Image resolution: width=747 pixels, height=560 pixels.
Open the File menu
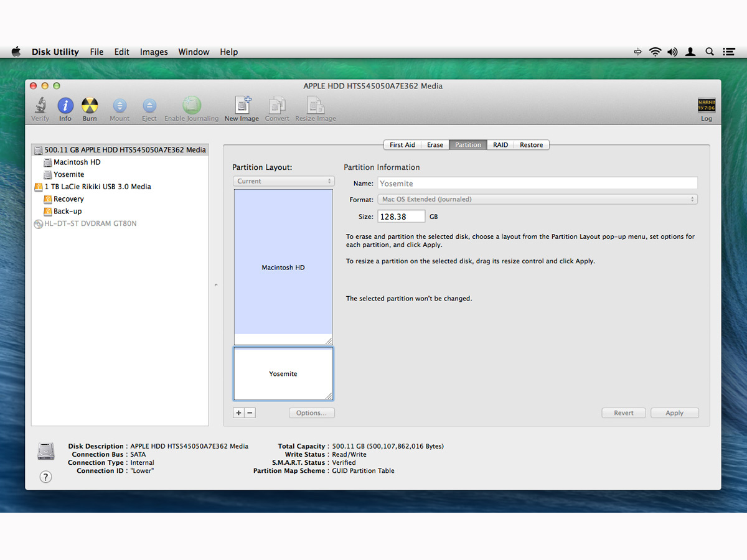coord(96,52)
